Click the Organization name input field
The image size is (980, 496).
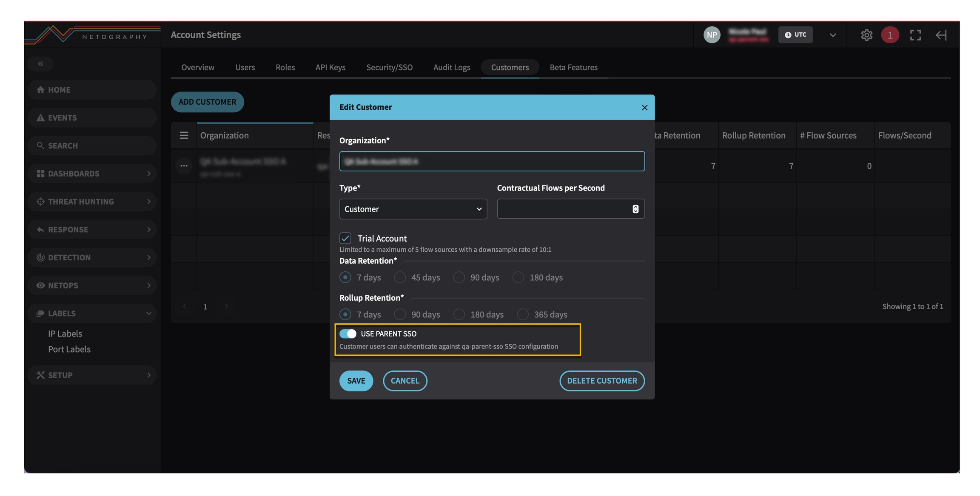point(492,162)
